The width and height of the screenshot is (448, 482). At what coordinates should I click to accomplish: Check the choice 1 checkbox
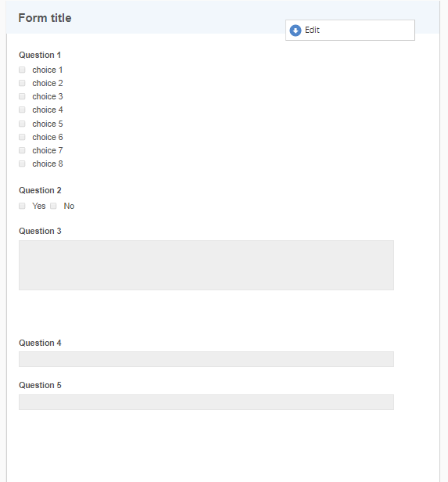pyautogui.click(x=22, y=70)
